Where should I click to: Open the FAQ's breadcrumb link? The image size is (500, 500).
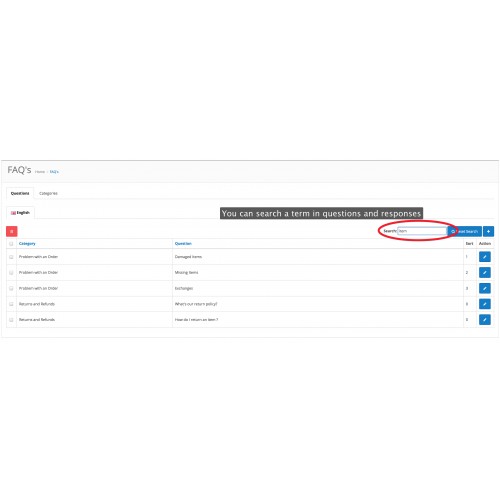coord(54,172)
